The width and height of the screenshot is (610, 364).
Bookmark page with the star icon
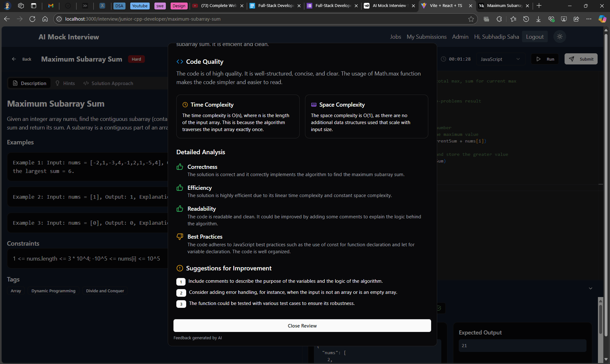pyautogui.click(x=471, y=19)
